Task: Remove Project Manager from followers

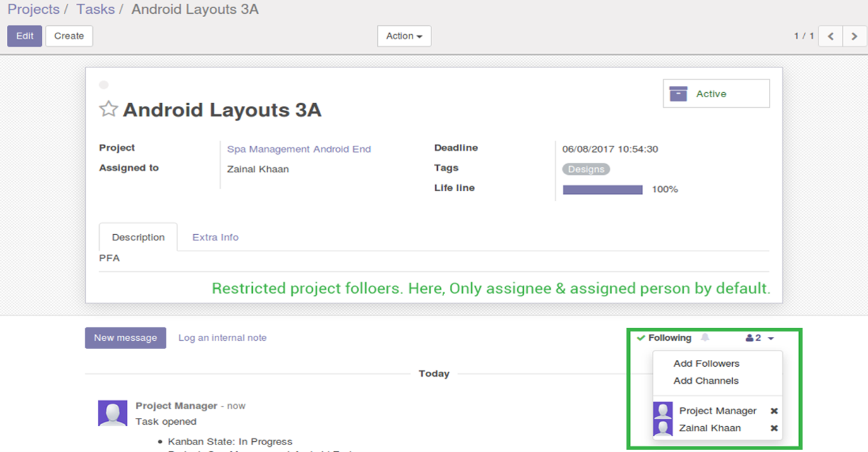Action: (774, 411)
